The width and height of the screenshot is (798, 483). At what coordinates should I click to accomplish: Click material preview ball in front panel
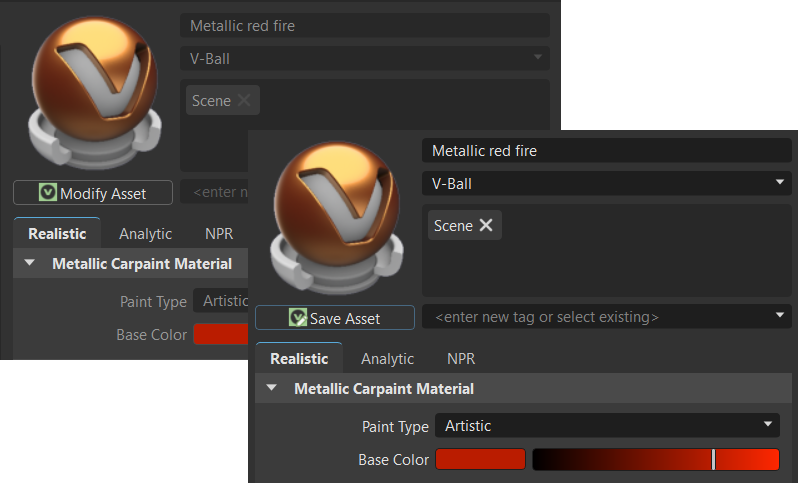(336, 218)
